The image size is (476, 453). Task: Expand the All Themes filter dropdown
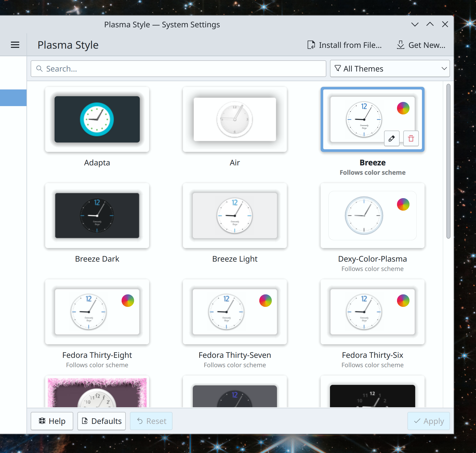tap(390, 69)
